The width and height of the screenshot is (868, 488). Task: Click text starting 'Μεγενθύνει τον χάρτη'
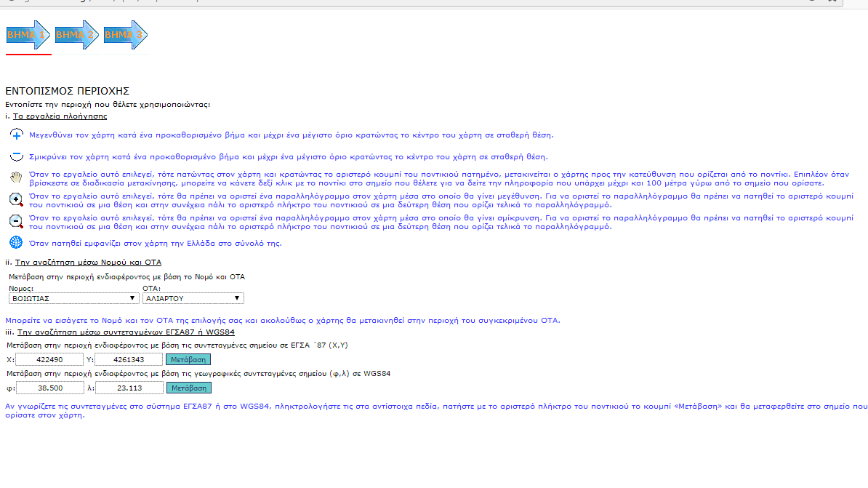292,135
